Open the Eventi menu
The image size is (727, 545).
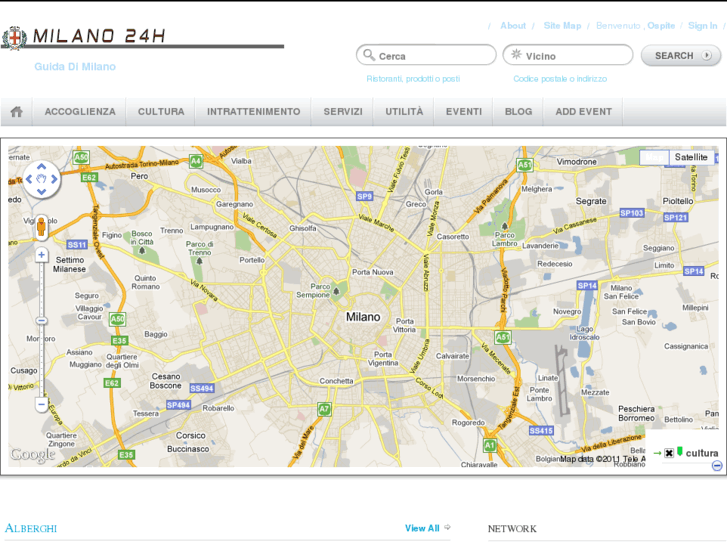pyautogui.click(x=464, y=112)
